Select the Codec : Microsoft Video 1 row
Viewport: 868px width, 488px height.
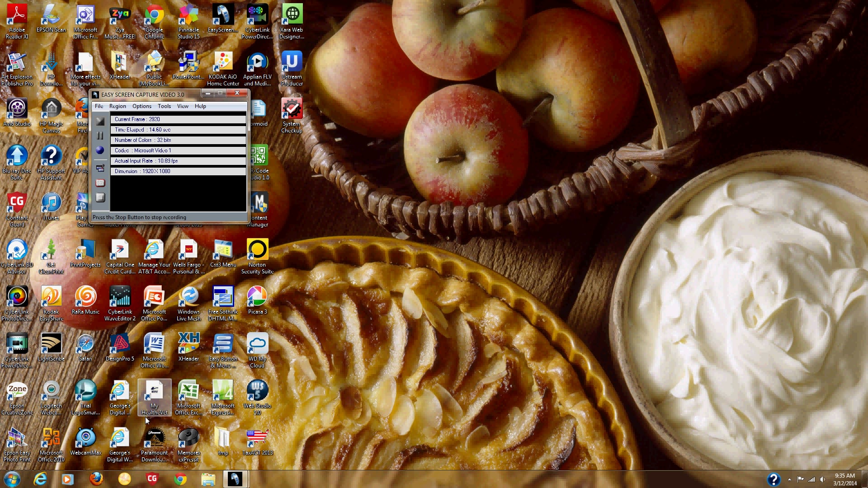pyautogui.click(x=178, y=150)
